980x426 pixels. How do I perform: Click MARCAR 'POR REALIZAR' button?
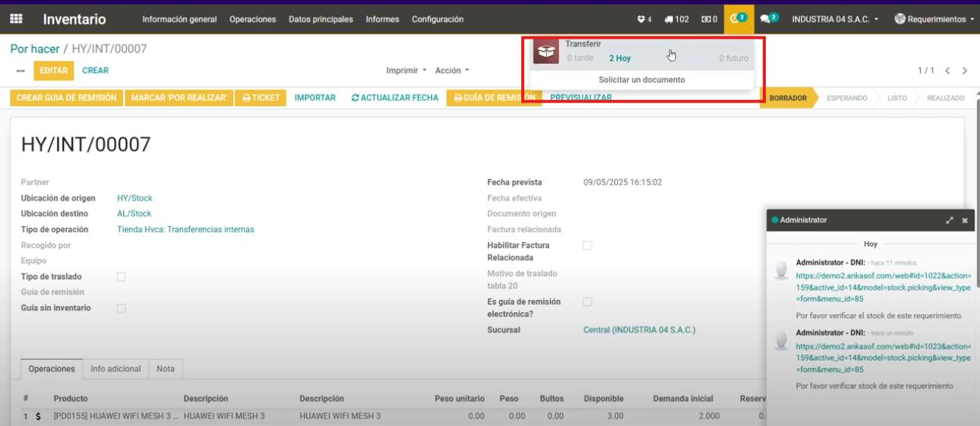click(179, 98)
